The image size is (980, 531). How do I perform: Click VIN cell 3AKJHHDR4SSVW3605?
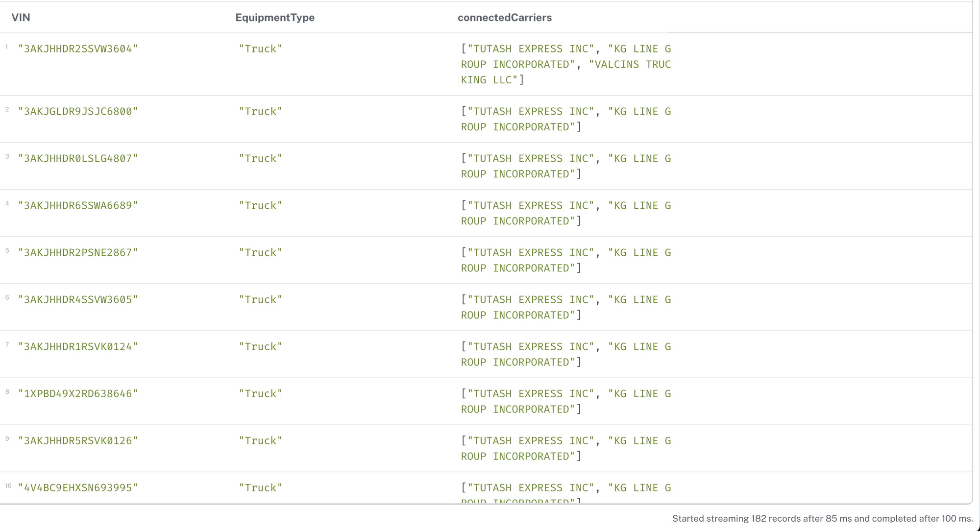coord(78,300)
